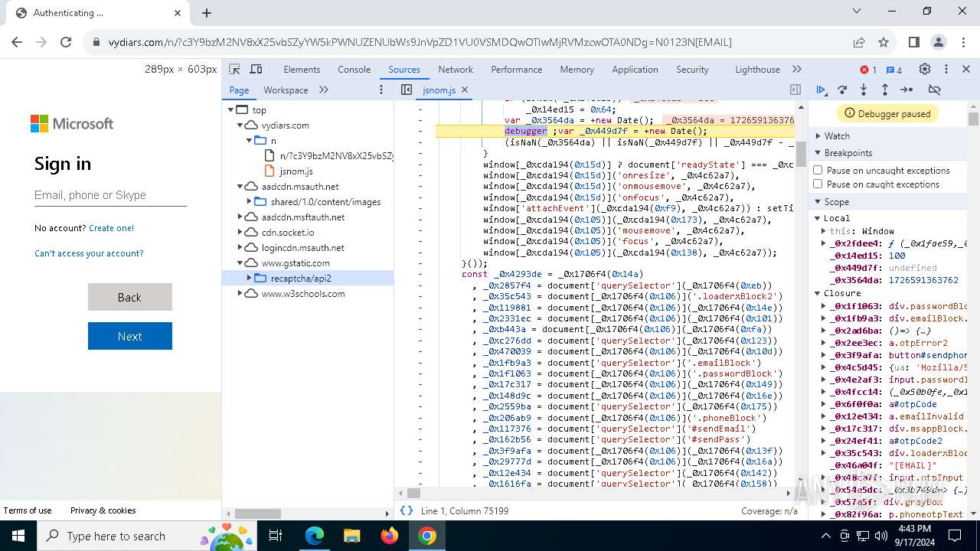The image size is (980, 551).
Task: Step into next function call
Action: (864, 90)
